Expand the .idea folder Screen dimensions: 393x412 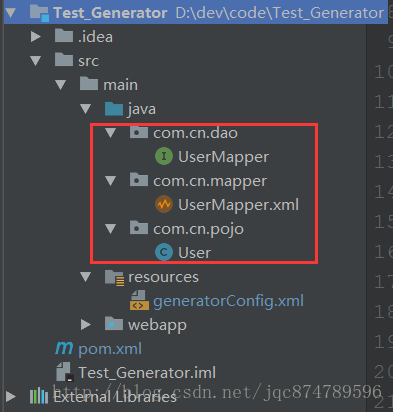click(x=36, y=36)
